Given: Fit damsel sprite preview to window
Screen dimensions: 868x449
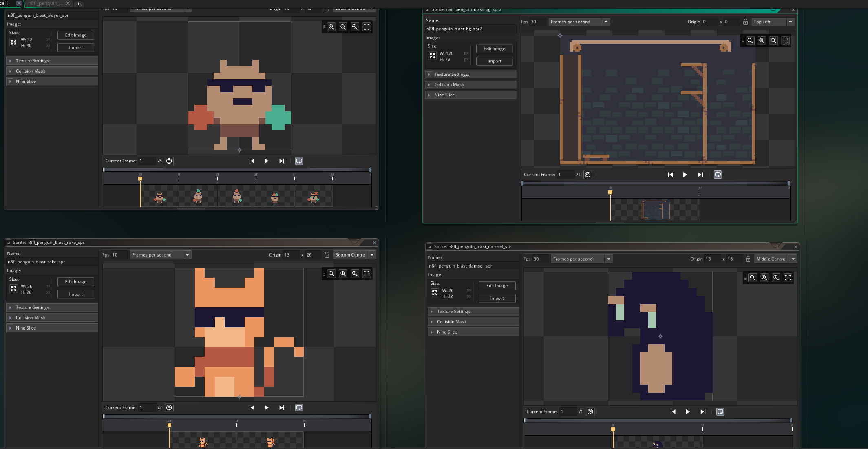Looking at the screenshot, I should (x=788, y=278).
